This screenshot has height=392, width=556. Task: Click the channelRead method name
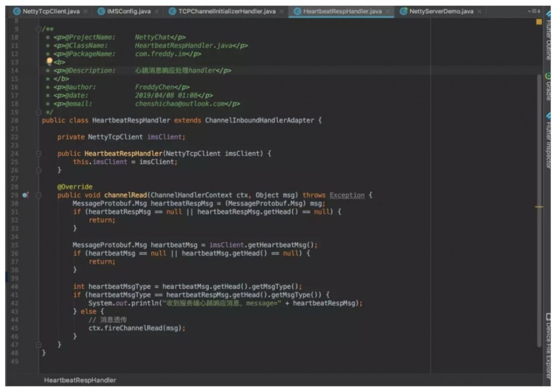tap(125, 195)
